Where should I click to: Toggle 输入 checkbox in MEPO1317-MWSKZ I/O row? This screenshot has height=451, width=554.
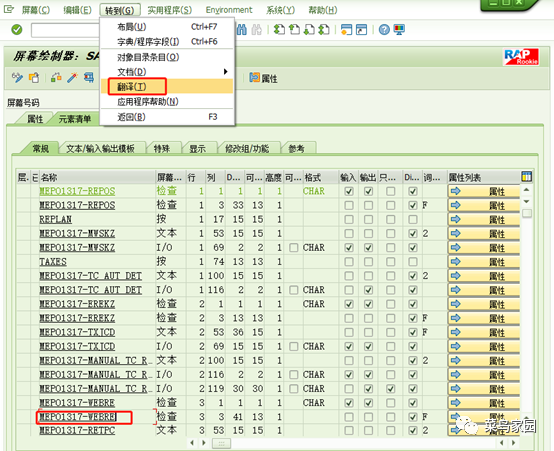point(349,248)
